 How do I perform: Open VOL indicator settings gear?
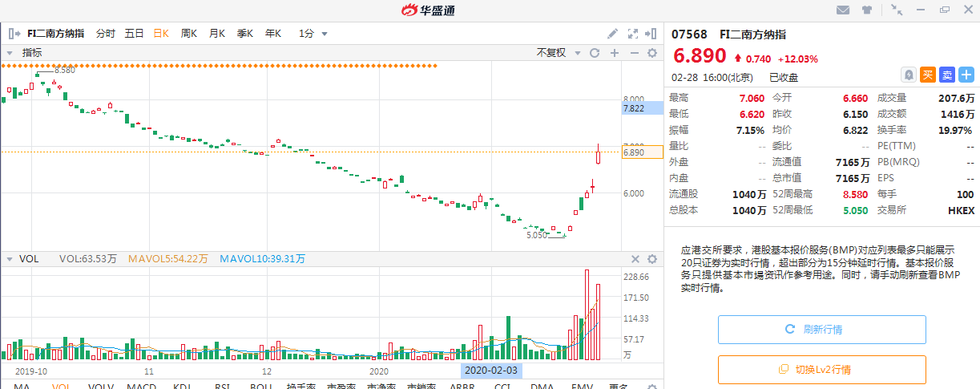click(652, 259)
